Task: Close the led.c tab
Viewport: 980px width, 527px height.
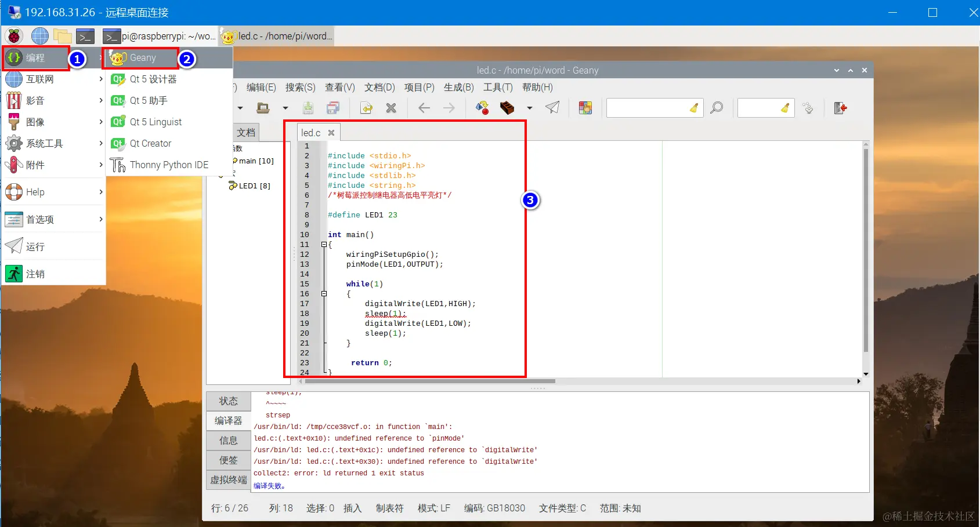Action: coord(331,133)
